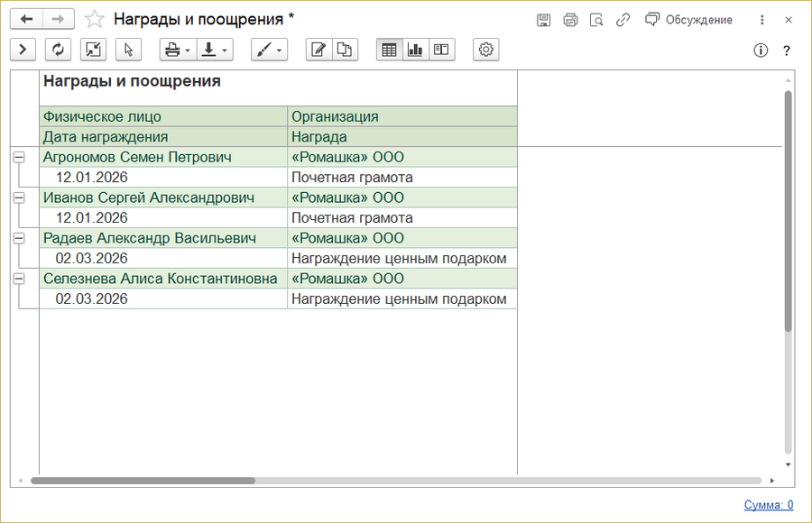812x523 pixels.
Task: Open the Обсуждение discussion panel
Action: tap(688, 20)
